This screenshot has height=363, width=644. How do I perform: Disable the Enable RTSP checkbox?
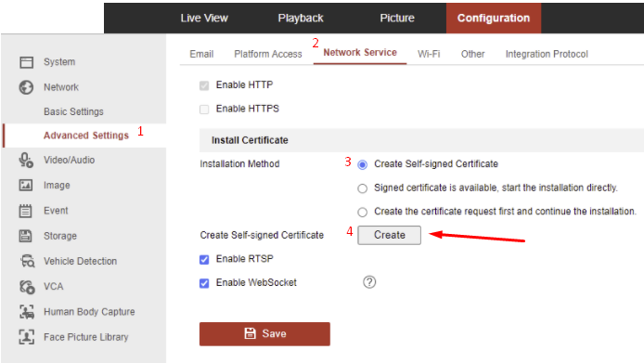pyautogui.click(x=204, y=259)
